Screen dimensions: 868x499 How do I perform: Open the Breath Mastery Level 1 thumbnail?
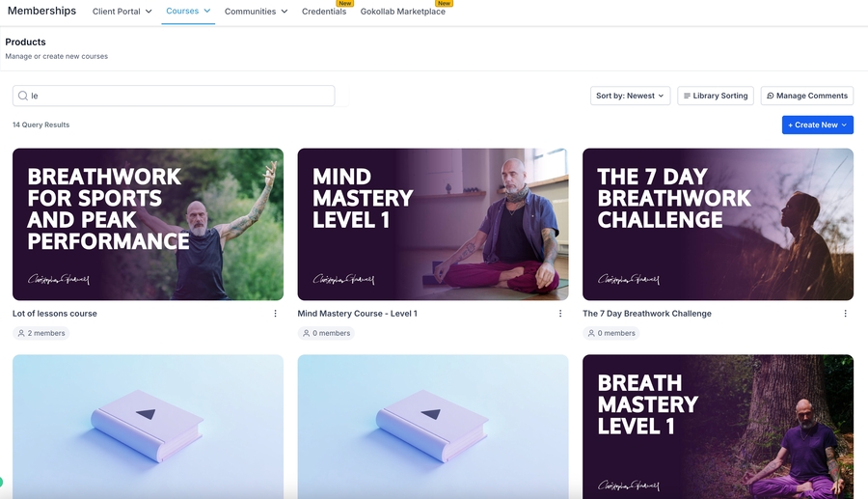pyautogui.click(x=718, y=427)
